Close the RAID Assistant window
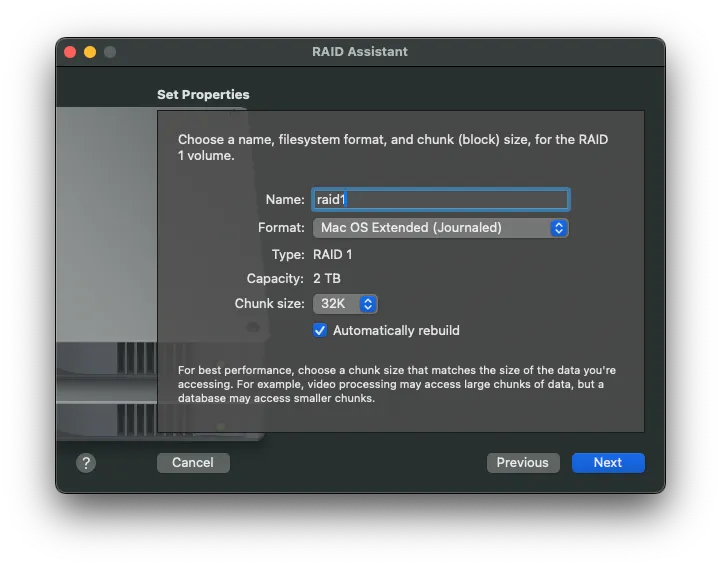This screenshot has height=567, width=721. tap(70, 52)
